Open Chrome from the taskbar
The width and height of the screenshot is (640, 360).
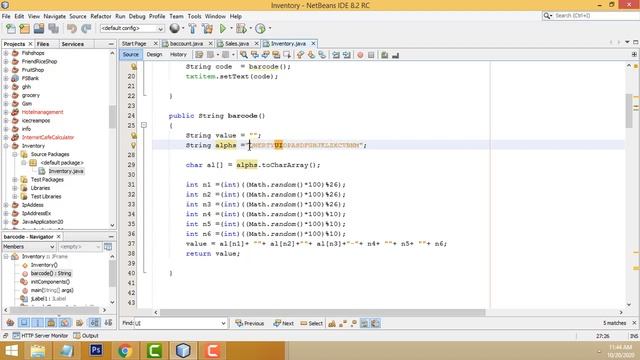click(x=125, y=351)
